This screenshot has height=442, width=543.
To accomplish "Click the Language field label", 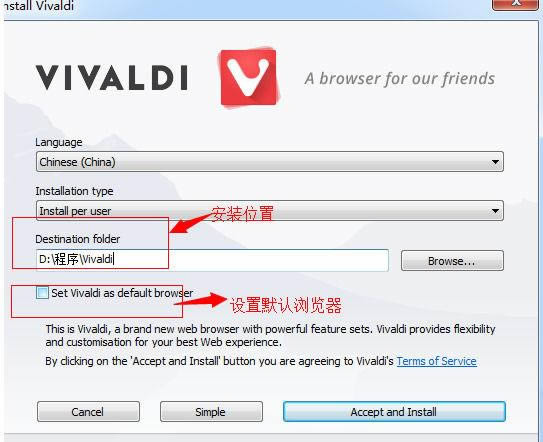I will pos(59,142).
